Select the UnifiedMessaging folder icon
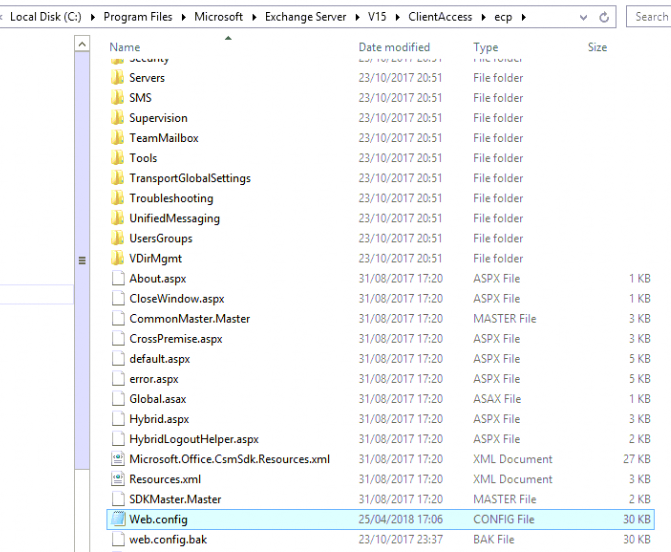Screen dimensions: 671x552 point(118,218)
